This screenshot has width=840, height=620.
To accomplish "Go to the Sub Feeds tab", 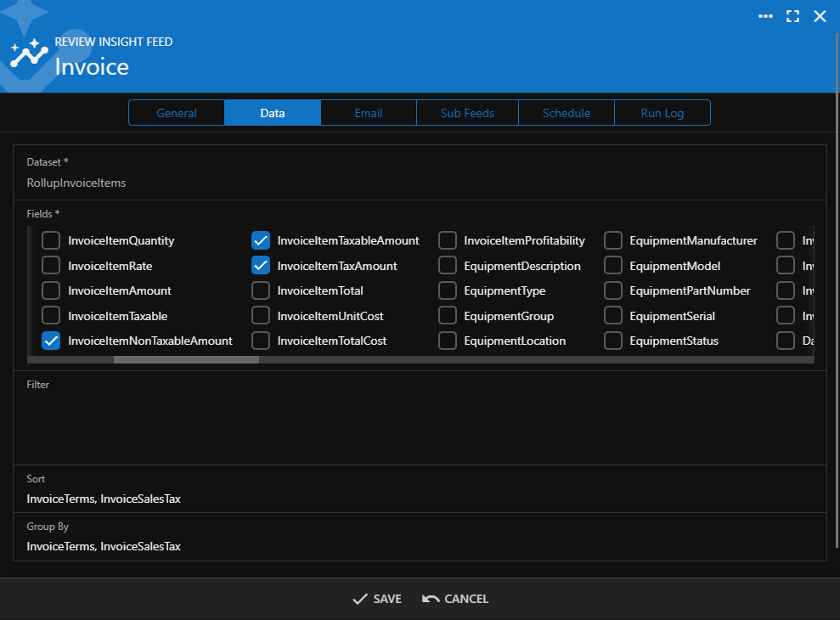I will [x=467, y=113].
